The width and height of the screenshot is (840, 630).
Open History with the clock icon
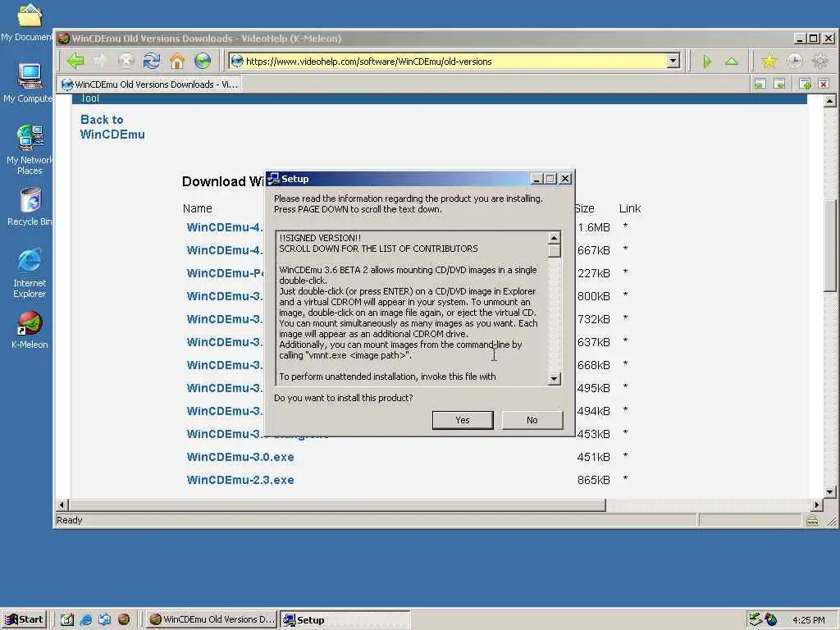tap(795, 61)
